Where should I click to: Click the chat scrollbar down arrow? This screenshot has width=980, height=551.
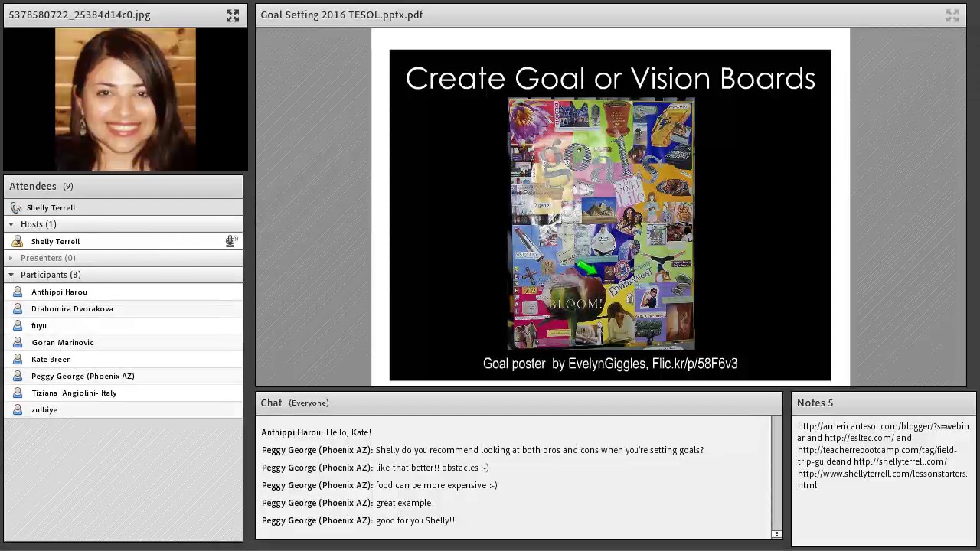776,534
